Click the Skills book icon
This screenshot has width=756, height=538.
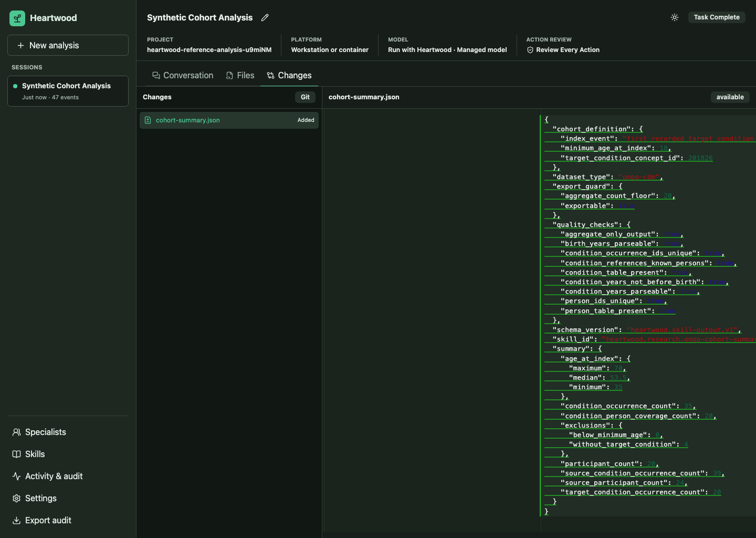coord(17,454)
